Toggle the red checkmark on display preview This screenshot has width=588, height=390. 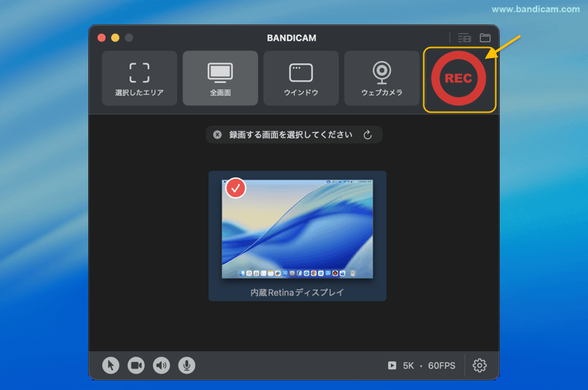(x=235, y=188)
